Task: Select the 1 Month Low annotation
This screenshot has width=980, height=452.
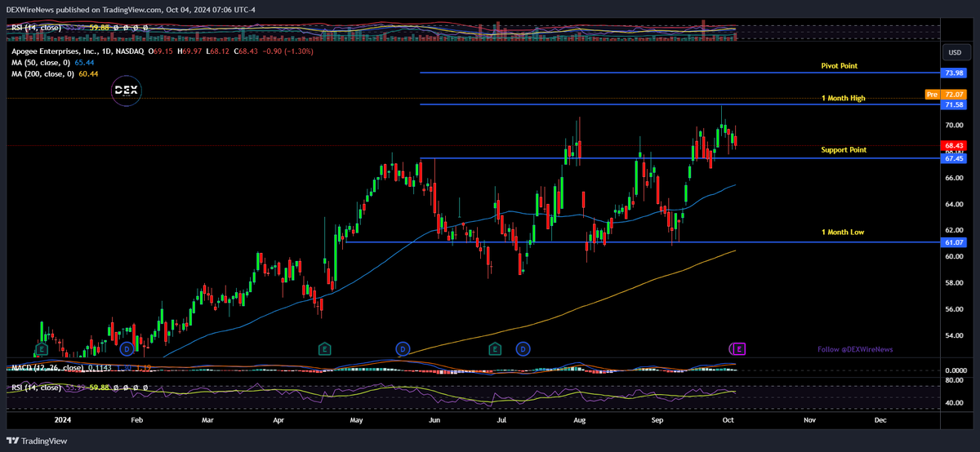Action: pyautogui.click(x=843, y=233)
